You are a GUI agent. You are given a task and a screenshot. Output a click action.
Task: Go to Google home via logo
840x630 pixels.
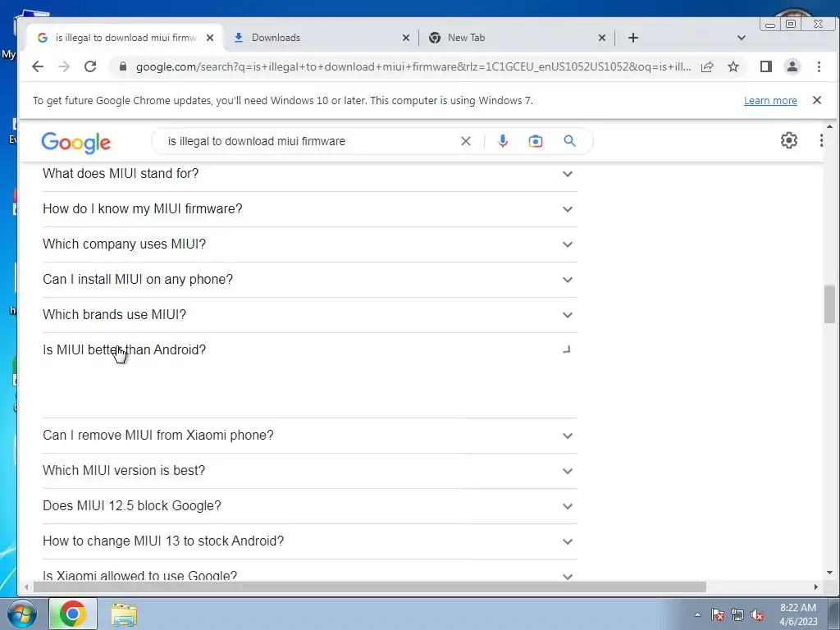click(x=76, y=143)
